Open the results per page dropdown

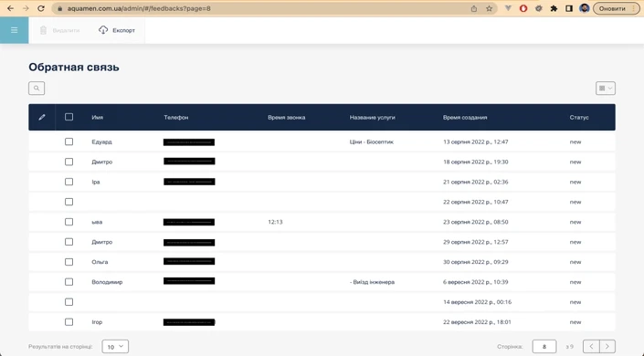(x=115, y=347)
